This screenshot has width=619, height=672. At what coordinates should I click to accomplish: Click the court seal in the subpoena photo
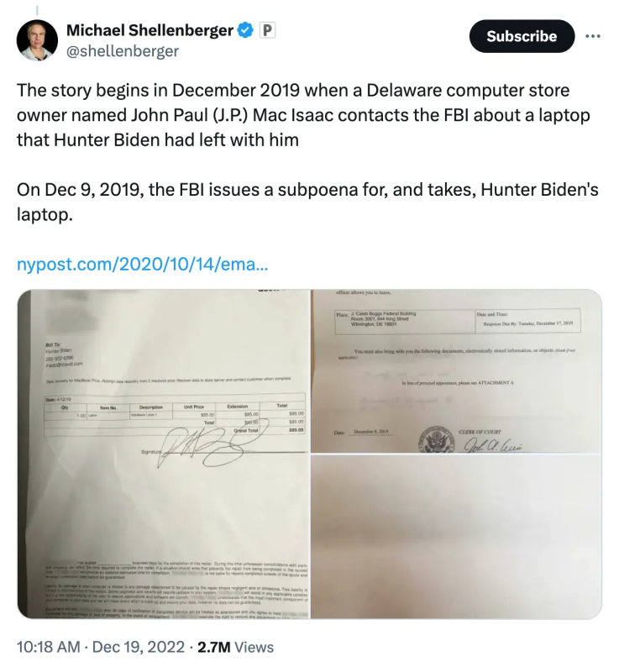tap(438, 439)
